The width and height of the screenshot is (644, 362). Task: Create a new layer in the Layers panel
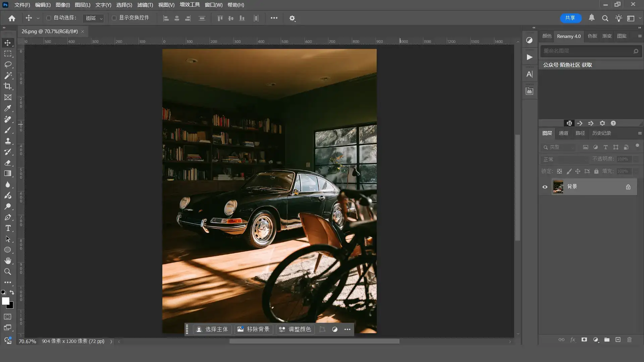point(618,340)
